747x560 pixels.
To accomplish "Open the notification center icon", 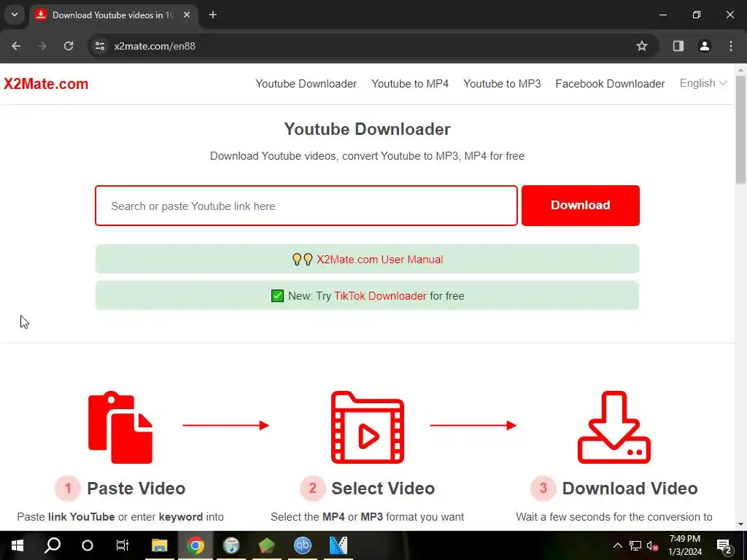I will pyautogui.click(x=724, y=545).
